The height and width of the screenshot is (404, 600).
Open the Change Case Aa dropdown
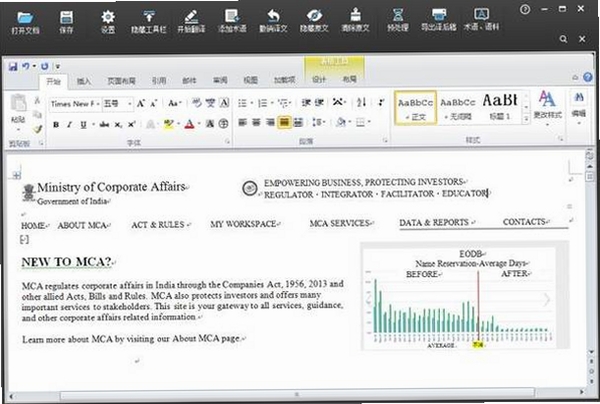pyautogui.click(x=174, y=103)
